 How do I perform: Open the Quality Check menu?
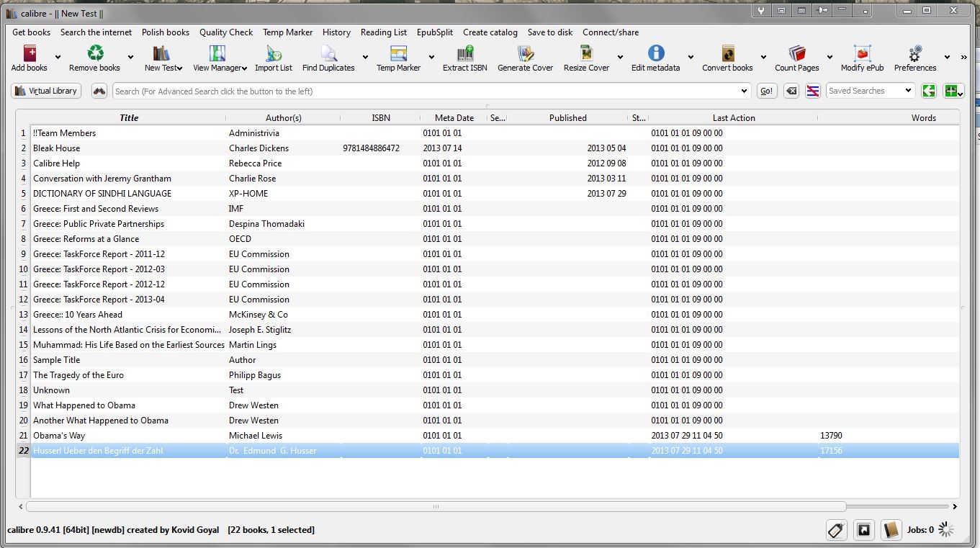226,32
